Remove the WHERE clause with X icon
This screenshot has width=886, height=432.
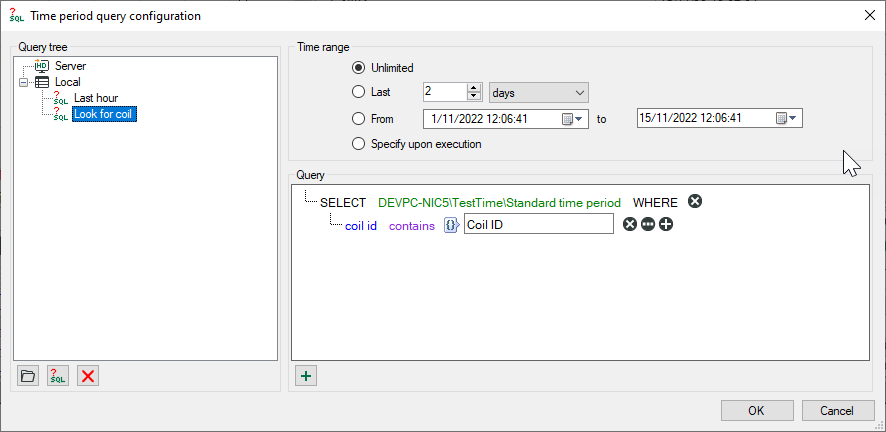pyautogui.click(x=695, y=201)
